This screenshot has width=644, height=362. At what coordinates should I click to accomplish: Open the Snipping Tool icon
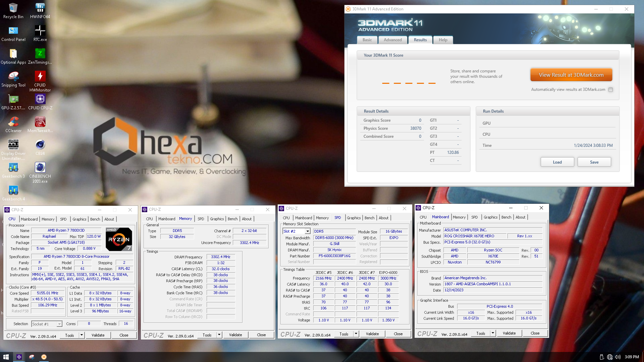click(x=13, y=79)
